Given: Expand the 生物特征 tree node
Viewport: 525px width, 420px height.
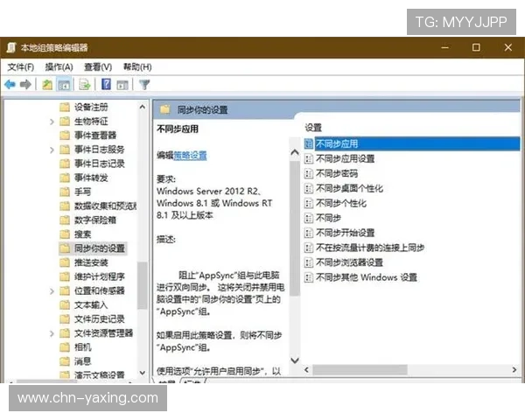Looking at the screenshot, I should (52, 122).
